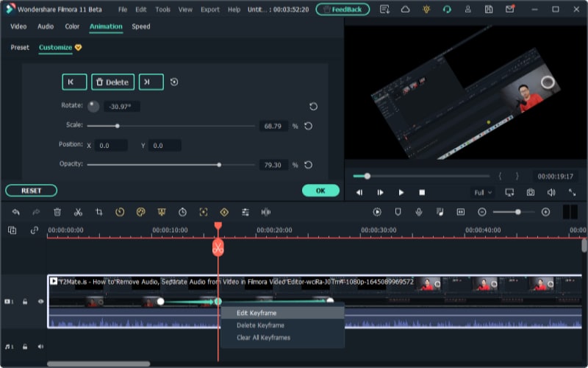Toggle lock on audio track 1
The image size is (588, 368).
click(x=25, y=347)
